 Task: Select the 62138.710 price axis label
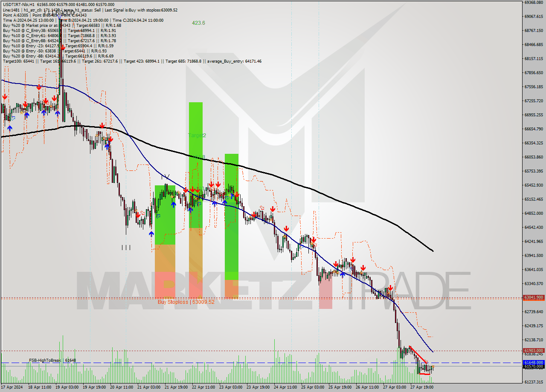(x=534, y=340)
